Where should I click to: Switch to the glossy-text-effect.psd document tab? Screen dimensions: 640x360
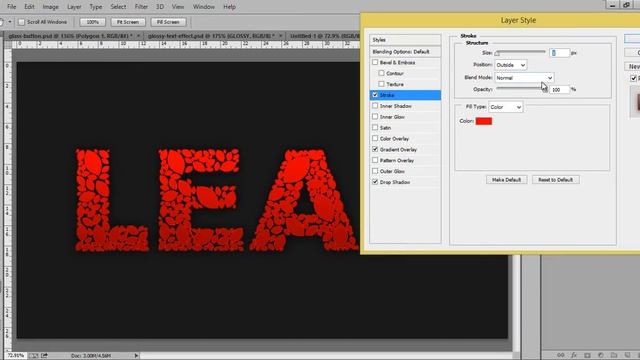coord(215,36)
